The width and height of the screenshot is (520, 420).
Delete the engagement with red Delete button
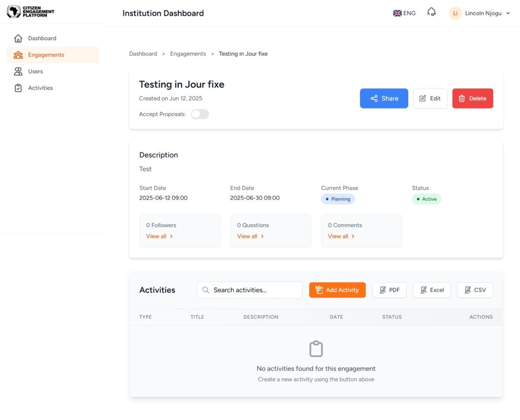pos(472,98)
